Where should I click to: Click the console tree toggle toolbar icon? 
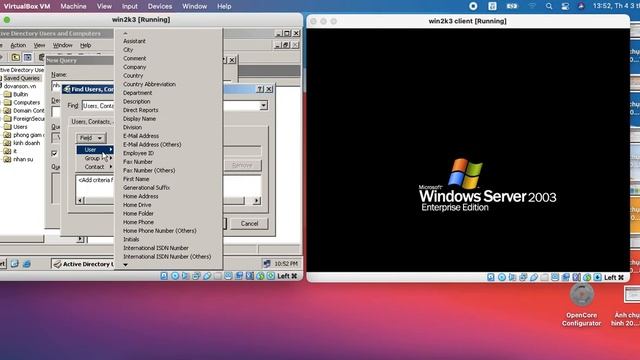[x=27, y=57]
